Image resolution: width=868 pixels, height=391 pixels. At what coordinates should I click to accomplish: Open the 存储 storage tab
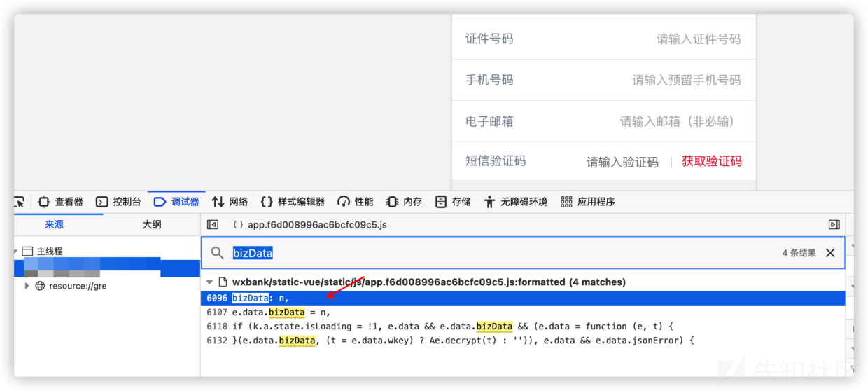point(453,202)
